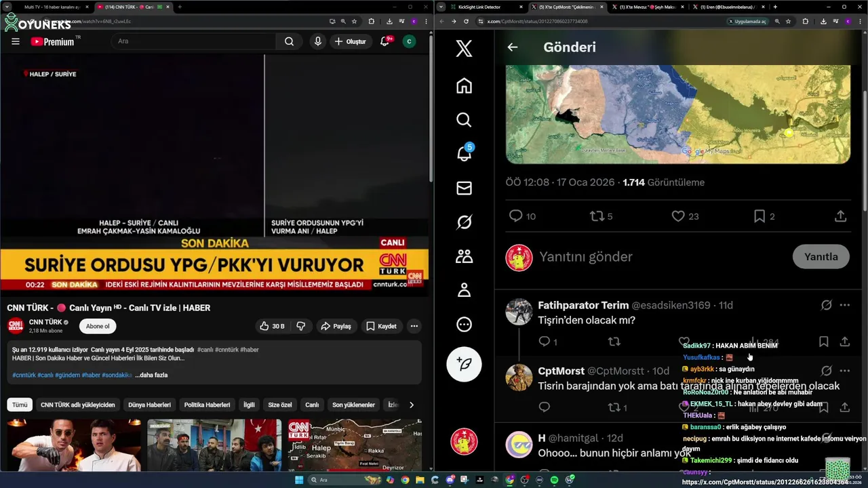Share the main post
Screen dimensions: 868x488
pos(840,216)
